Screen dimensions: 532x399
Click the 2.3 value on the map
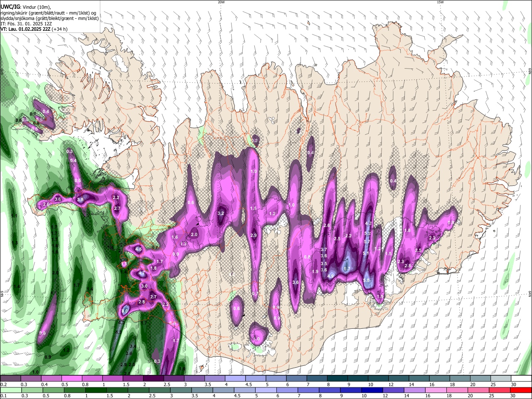[x=401, y=261]
